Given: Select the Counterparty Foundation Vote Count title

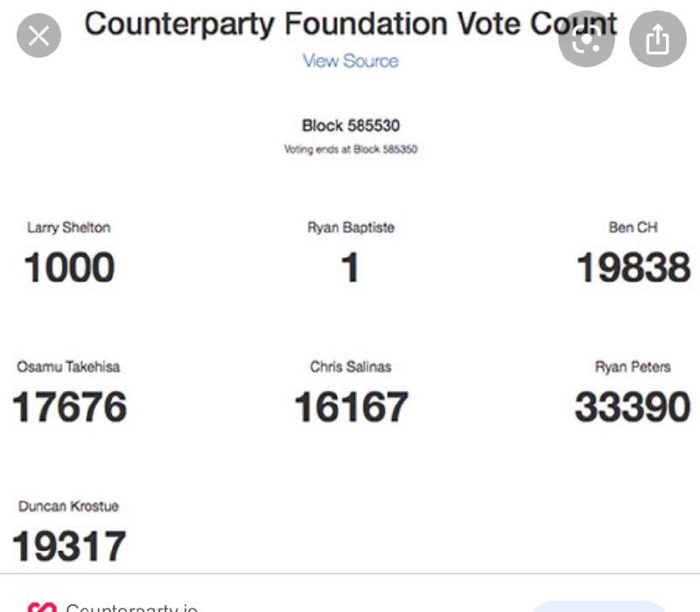Looking at the screenshot, I should coord(351,24).
